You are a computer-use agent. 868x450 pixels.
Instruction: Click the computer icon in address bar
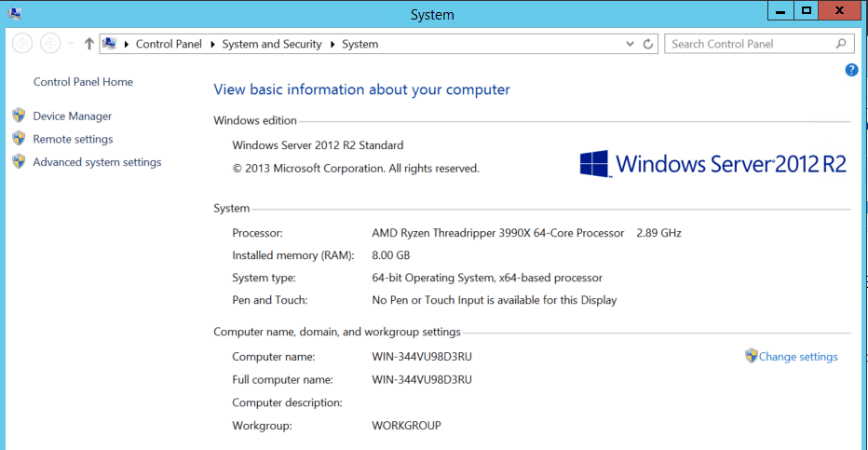click(x=110, y=44)
